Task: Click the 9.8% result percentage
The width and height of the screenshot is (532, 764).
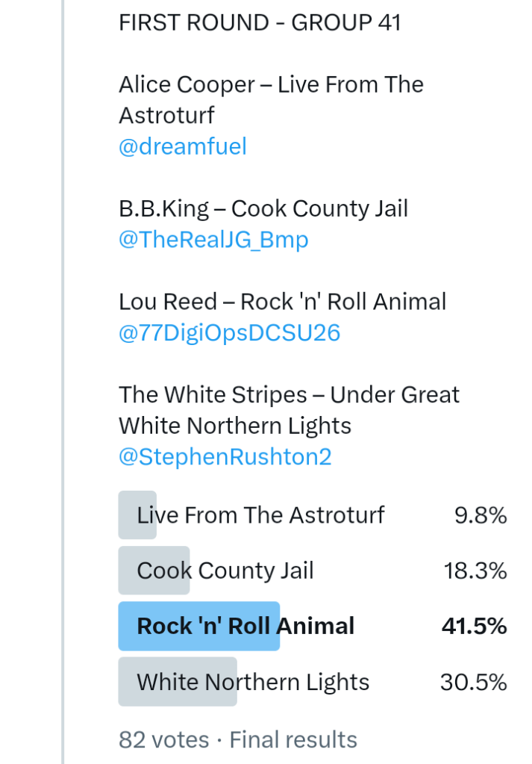Action: 481,515
